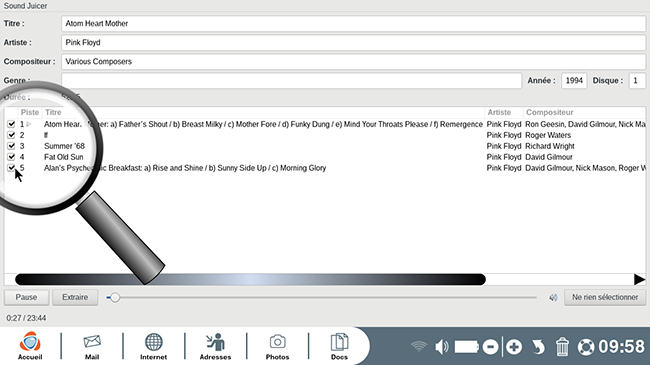Click the zoom-in plus icon in taskbar
The image size is (650, 365).
pyautogui.click(x=514, y=347)
